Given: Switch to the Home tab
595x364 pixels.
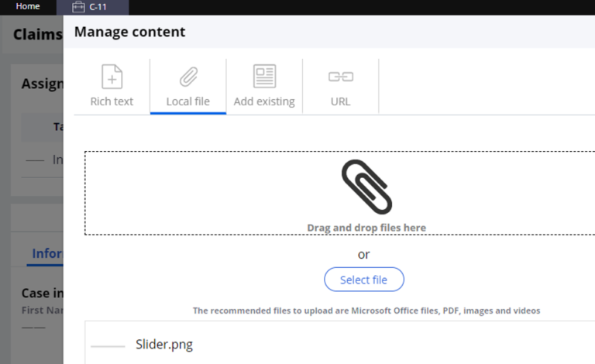Looking at the screenshot, I should 28,6.
